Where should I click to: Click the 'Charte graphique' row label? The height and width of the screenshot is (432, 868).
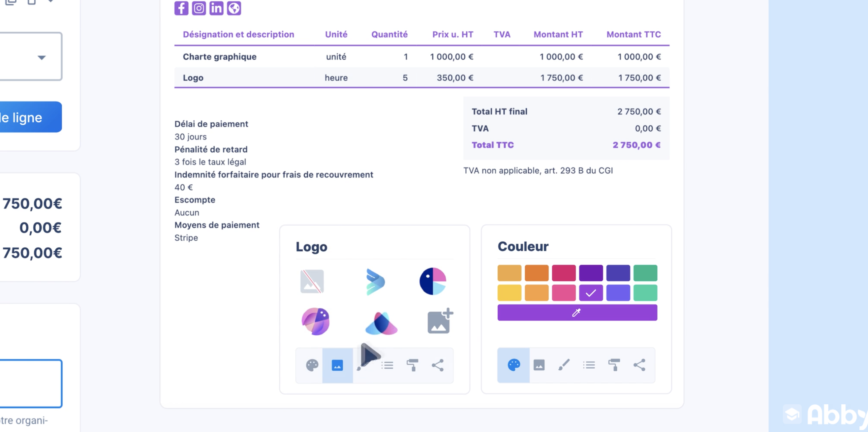coord(220,57)
